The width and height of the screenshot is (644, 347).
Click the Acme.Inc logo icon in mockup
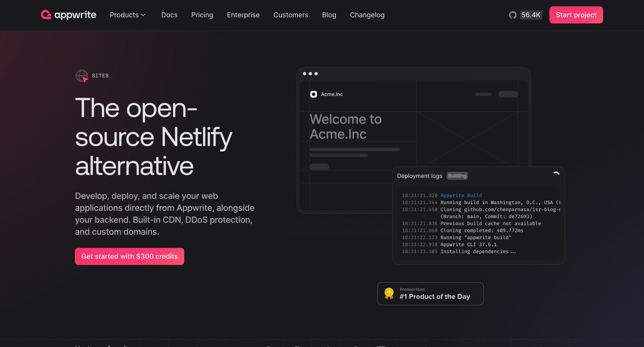tap(313, 94)
